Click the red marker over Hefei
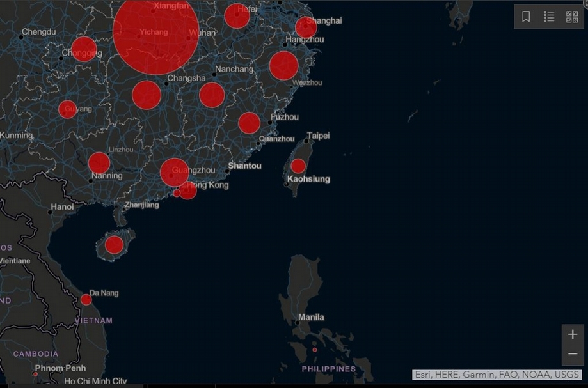This screenshot has height=388, width=588. (x=237, y=16)
